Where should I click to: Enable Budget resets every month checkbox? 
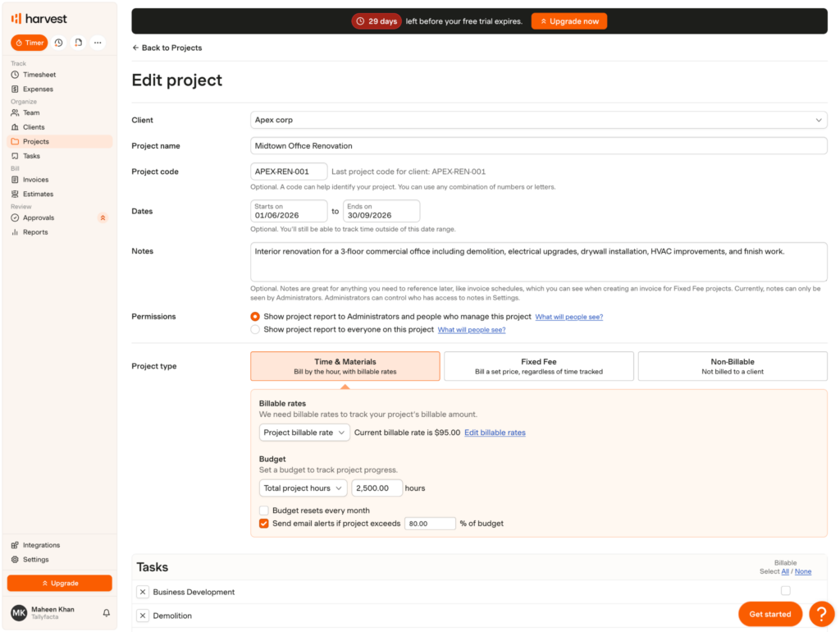point(263,511)
